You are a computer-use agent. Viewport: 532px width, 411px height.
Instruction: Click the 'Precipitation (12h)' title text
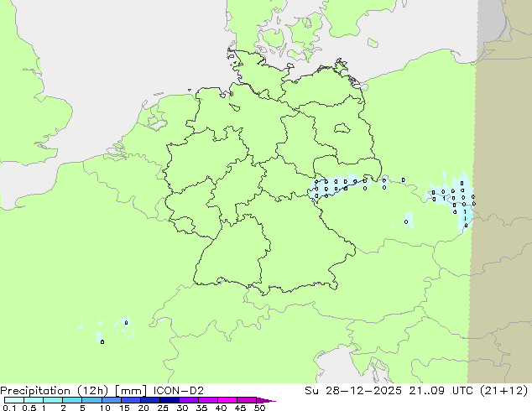(55, 391)
